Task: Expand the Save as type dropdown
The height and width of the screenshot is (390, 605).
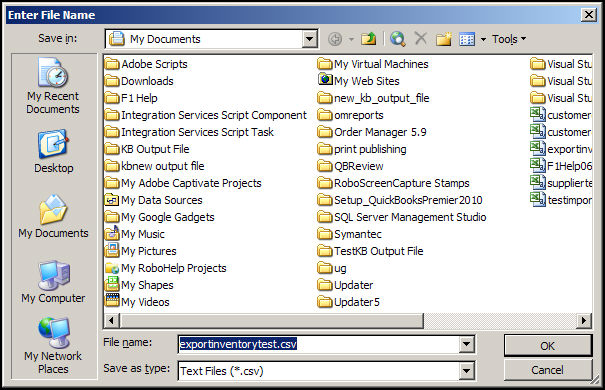Action: click(x=466, y=371)
